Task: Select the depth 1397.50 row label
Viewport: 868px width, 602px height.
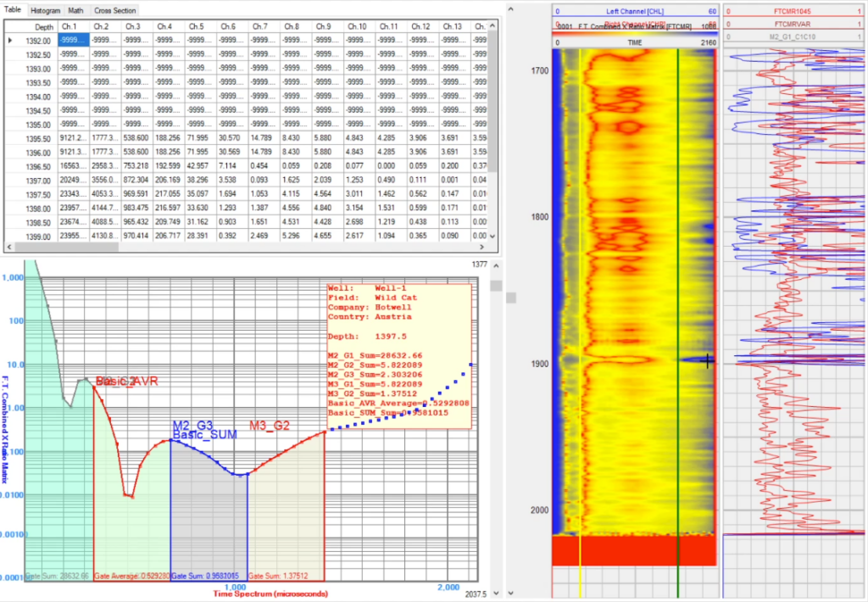Action: [x=36, y=194]
